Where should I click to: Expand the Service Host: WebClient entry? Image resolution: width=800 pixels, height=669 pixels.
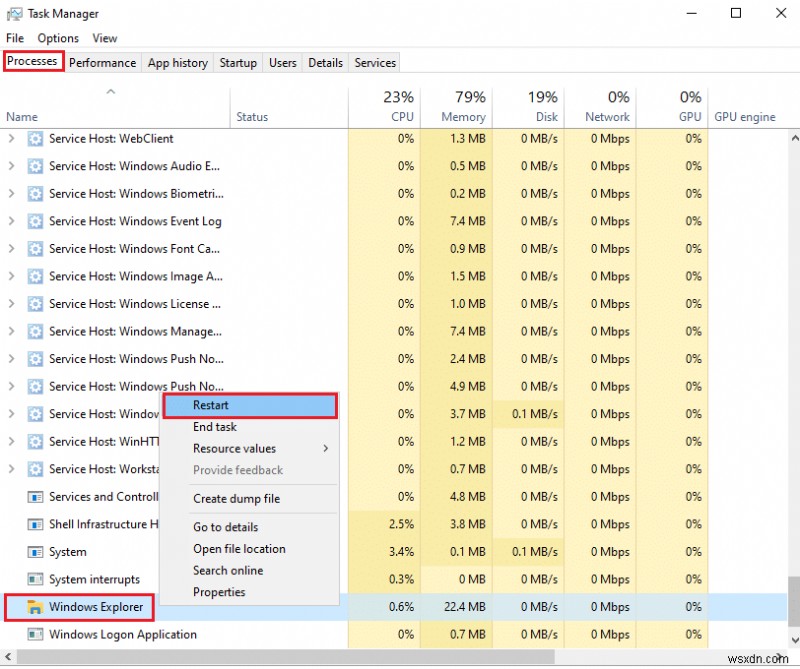click(10, 138)
